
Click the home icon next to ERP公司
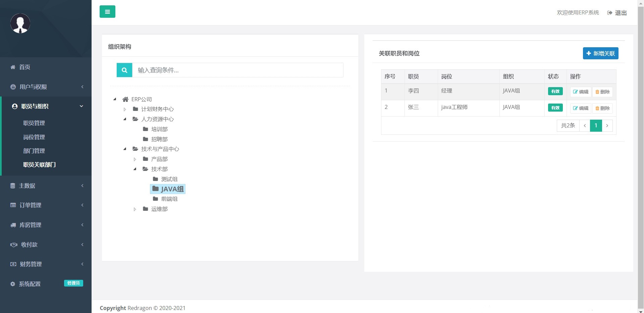click(x=125, y=99)
